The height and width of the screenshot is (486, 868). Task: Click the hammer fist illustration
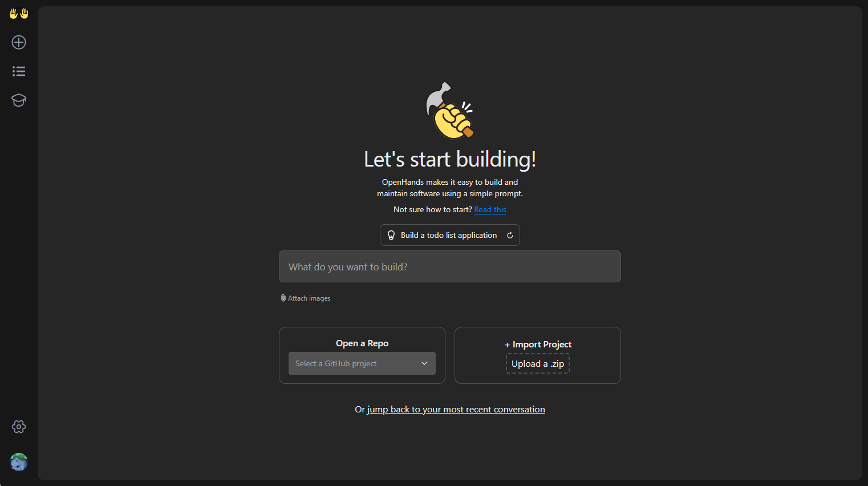point(450,111)
